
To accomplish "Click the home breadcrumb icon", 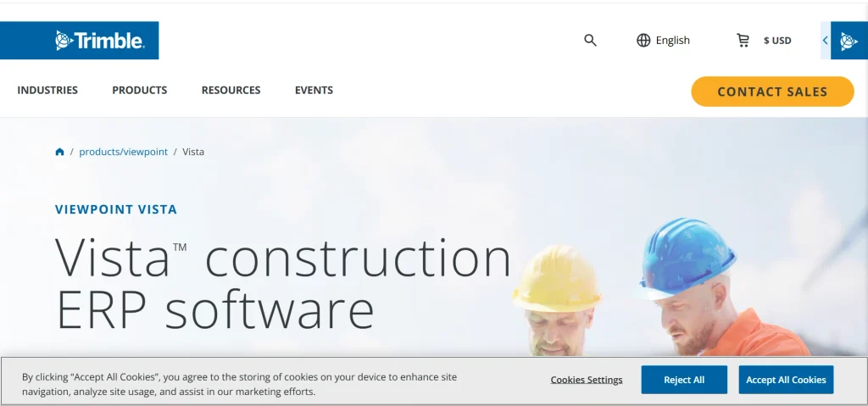I will coord(60,152).
